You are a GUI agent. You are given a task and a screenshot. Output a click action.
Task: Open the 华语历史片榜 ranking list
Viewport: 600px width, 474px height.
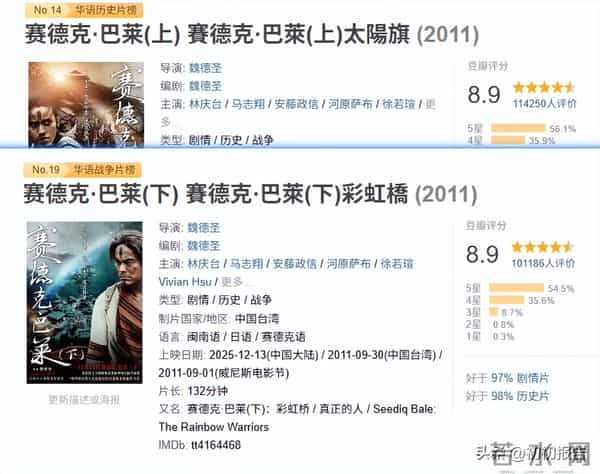108,7
